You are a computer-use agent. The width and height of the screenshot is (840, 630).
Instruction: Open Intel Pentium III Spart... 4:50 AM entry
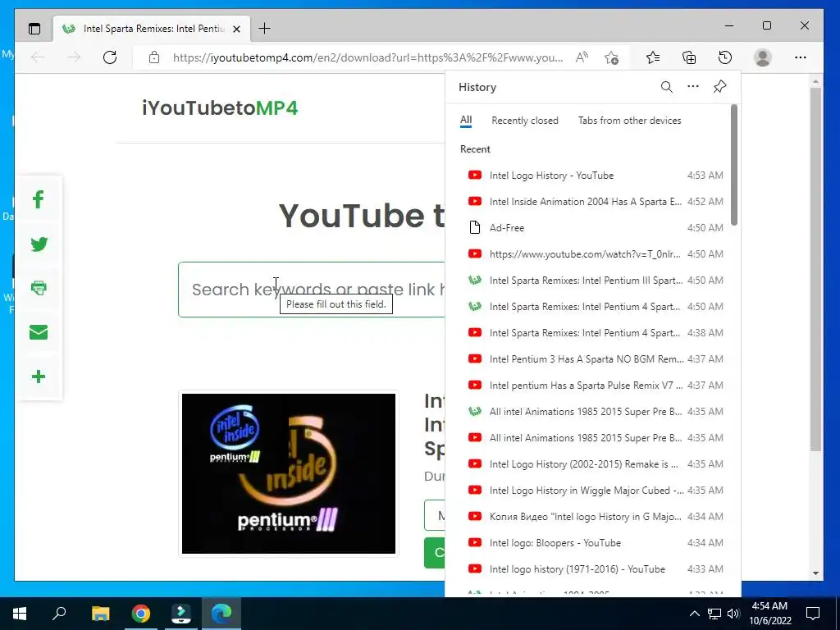(x=591, y=281)
